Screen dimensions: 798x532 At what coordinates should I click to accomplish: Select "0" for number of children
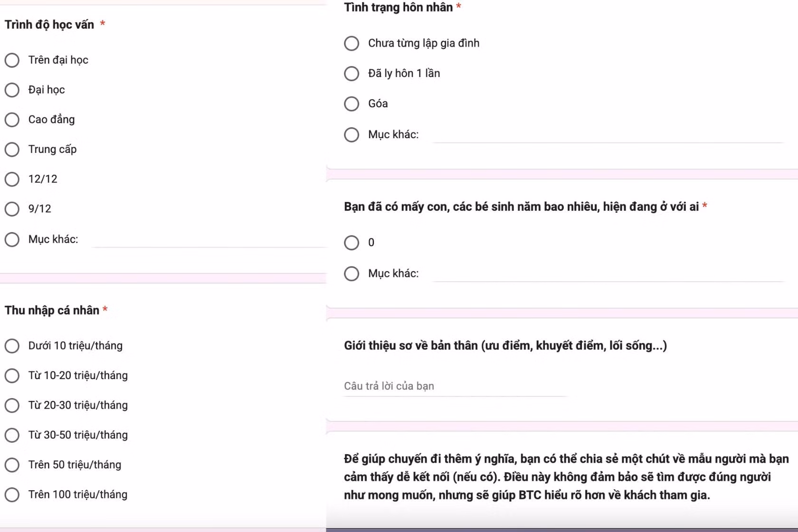click(x=351, y=243)
